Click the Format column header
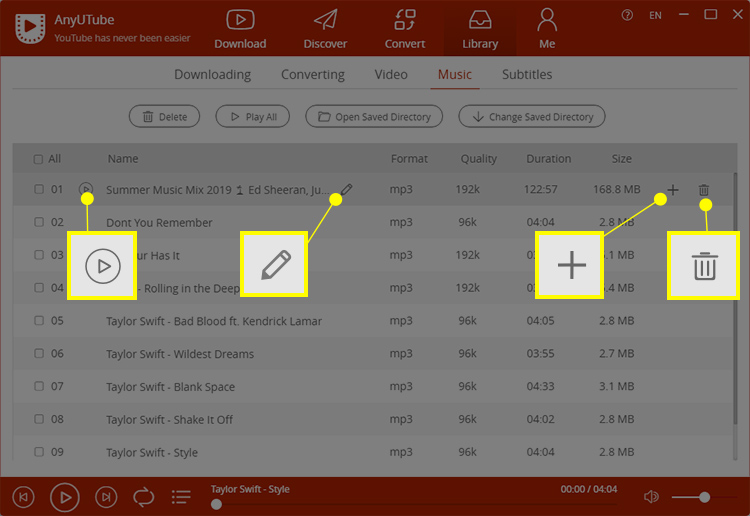 coord(409,159)
